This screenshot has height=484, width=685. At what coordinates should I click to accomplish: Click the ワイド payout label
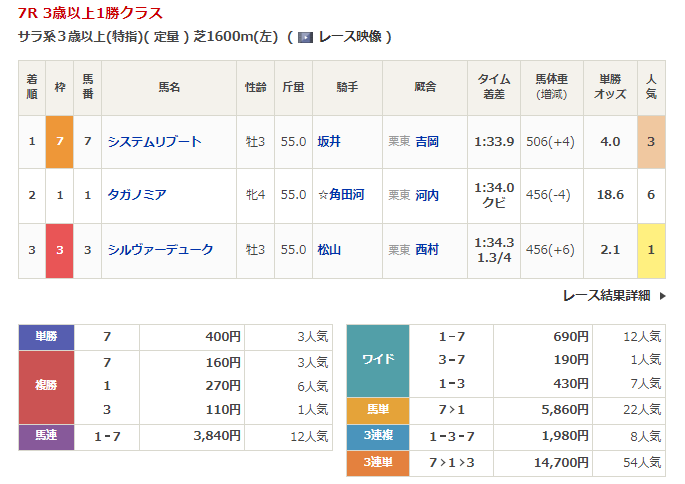[378, 360]
